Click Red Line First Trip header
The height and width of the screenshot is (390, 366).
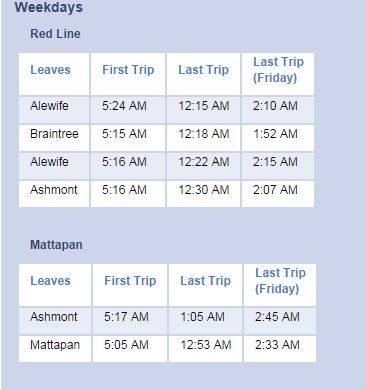[x=128, y=70]
